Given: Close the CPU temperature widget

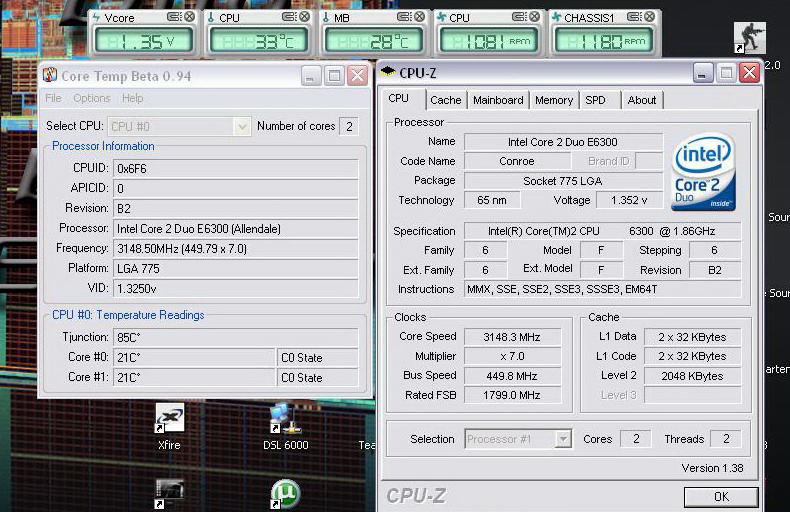Looking at the screenshot, I should point(305,17).
